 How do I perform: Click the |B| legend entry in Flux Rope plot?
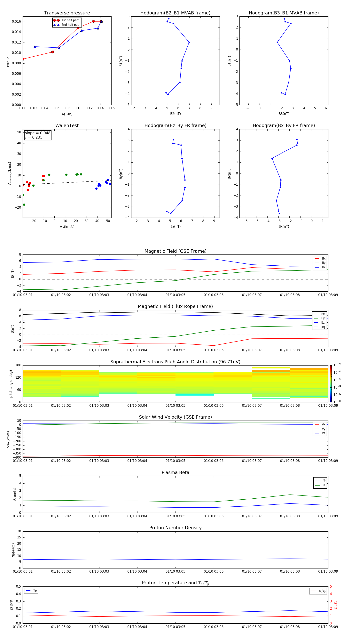[320, 327]
